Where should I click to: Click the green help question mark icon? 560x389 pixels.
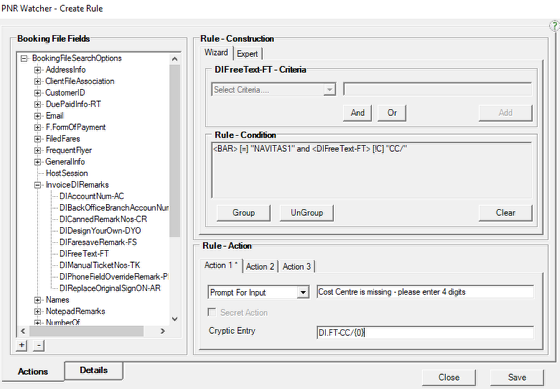pos(555,26)
